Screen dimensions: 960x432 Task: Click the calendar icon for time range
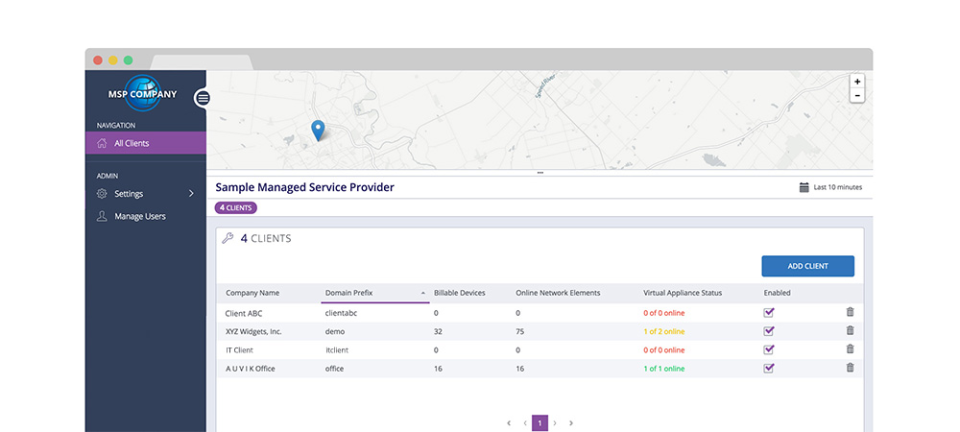tap(804, 187)
